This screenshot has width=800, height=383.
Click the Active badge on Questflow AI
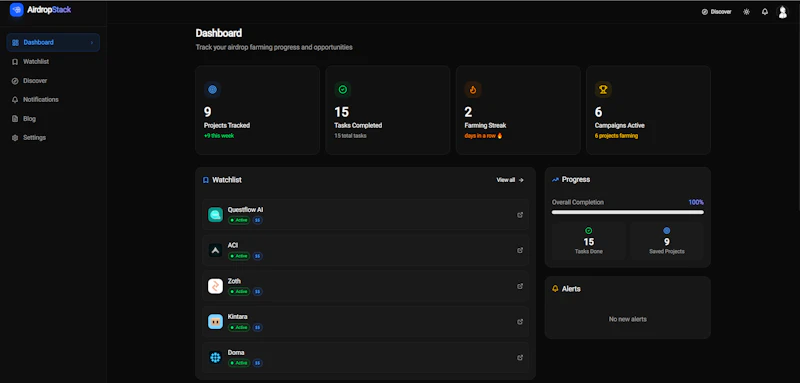(239, 220)
